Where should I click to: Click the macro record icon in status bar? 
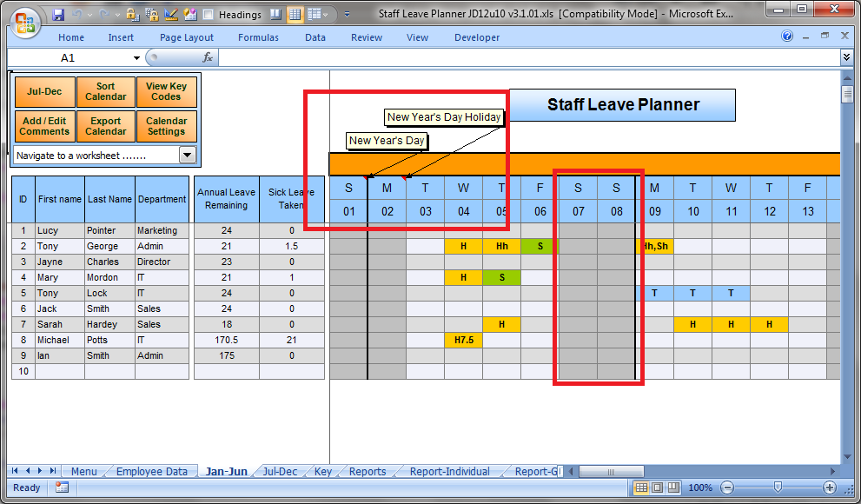[63, 487]
